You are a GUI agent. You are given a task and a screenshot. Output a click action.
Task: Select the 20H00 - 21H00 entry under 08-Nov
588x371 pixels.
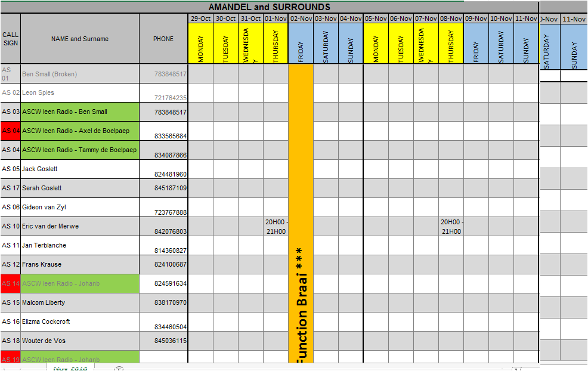(x=451, y=227)
